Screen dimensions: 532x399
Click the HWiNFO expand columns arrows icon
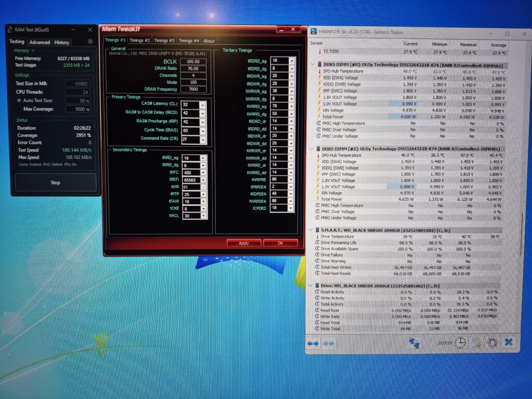(x=313, y=343)
